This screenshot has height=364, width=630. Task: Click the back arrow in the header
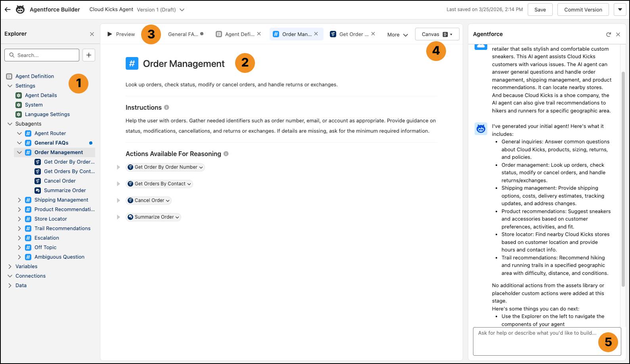(8, 10)
